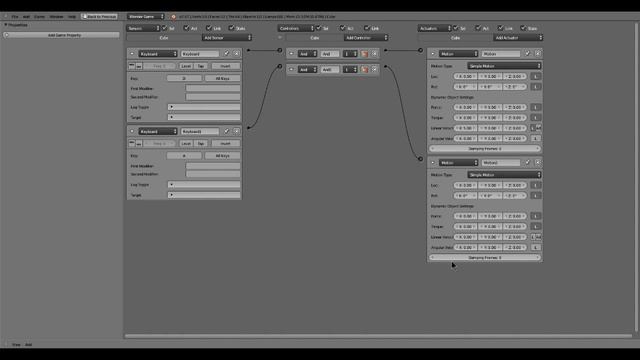Delete the second And controller
Image resolution: width=640 pixels, height=360 pixels.
[x=374, y=69]
